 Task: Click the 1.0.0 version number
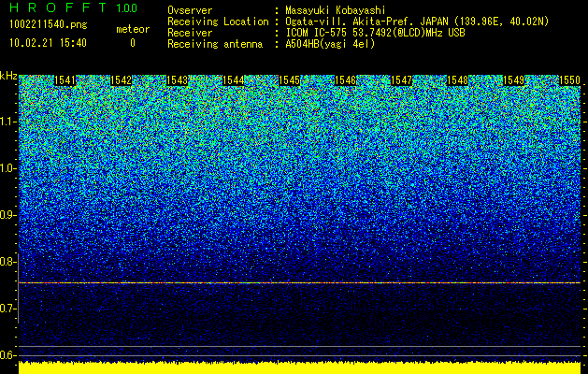point(127,7)
